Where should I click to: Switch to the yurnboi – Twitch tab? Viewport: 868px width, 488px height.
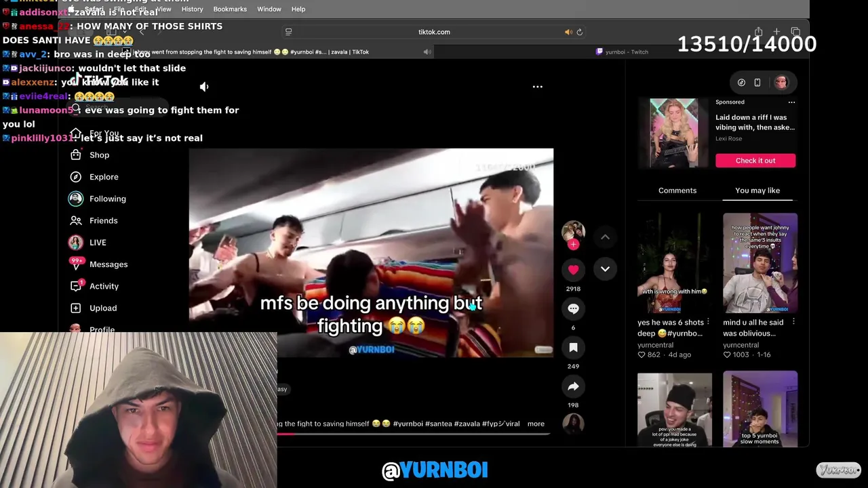[x=622, y=52]
